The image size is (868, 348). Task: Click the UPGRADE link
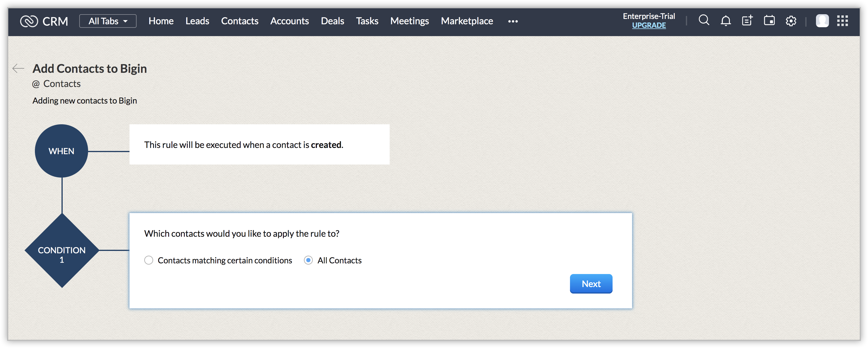(649, 26)
